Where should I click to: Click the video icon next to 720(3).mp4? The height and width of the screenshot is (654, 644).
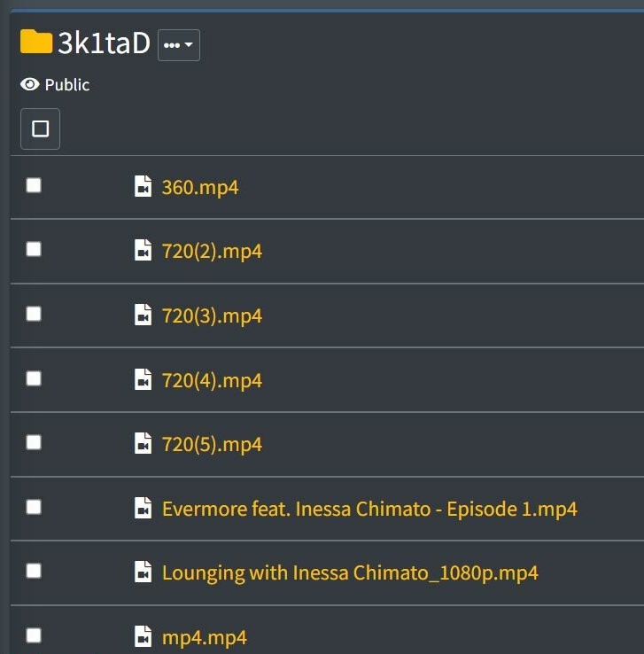[143, 315]
